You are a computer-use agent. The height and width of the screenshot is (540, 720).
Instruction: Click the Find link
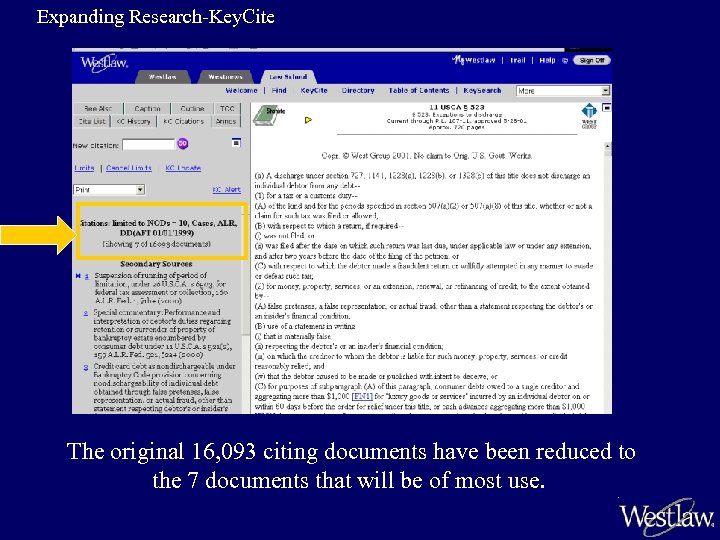tap(279, 90)
